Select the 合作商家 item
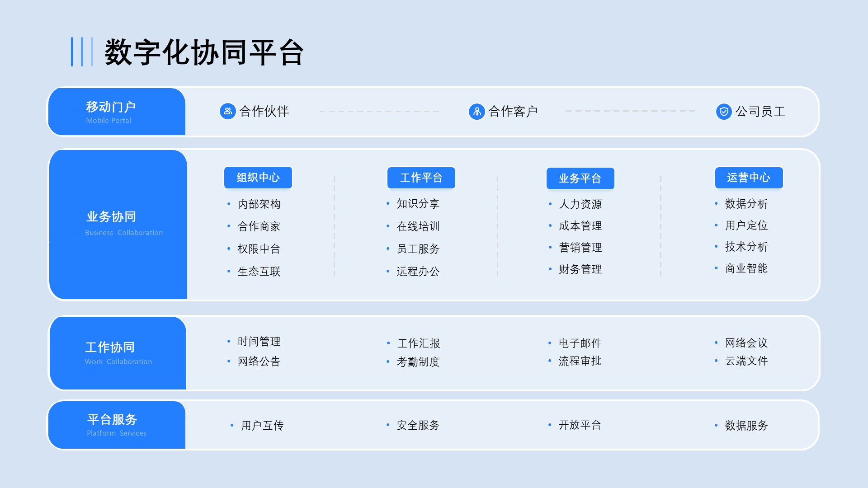Image resolution: width=868 pixels, height=488 pixels. click(x=259, y=226)
